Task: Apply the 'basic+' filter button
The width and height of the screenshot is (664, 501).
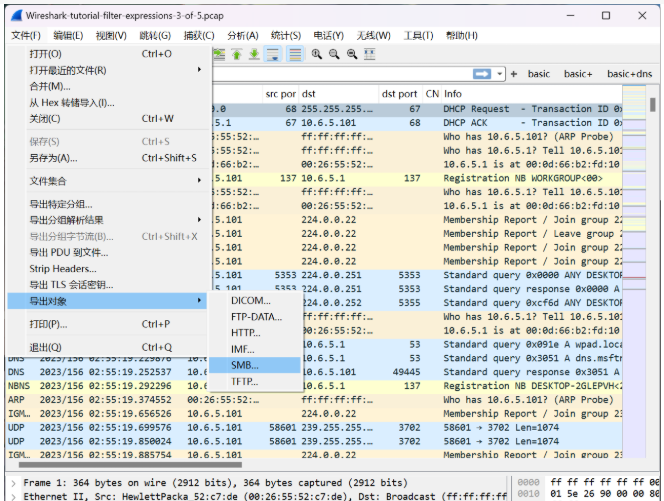Action: [578, 74]
